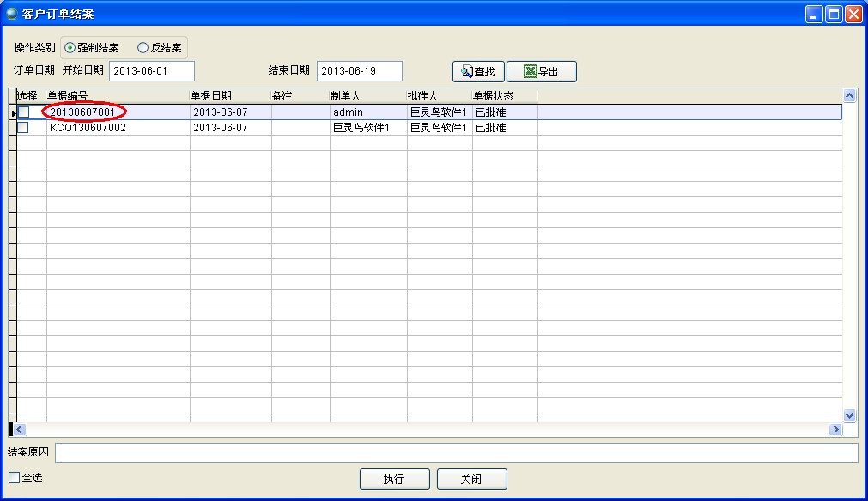Screen dimensions: 868x501
Task: Select the 强制结案 radio option
Action: coord(70,48)
